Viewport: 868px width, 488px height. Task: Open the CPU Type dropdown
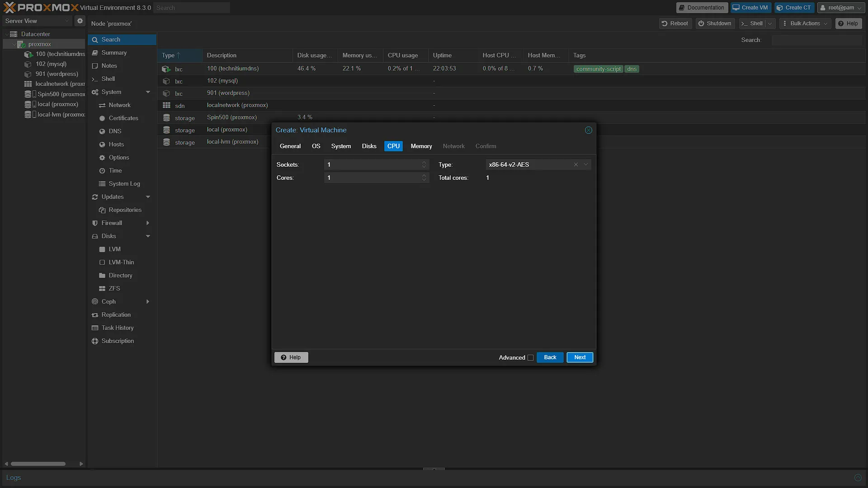586,164
